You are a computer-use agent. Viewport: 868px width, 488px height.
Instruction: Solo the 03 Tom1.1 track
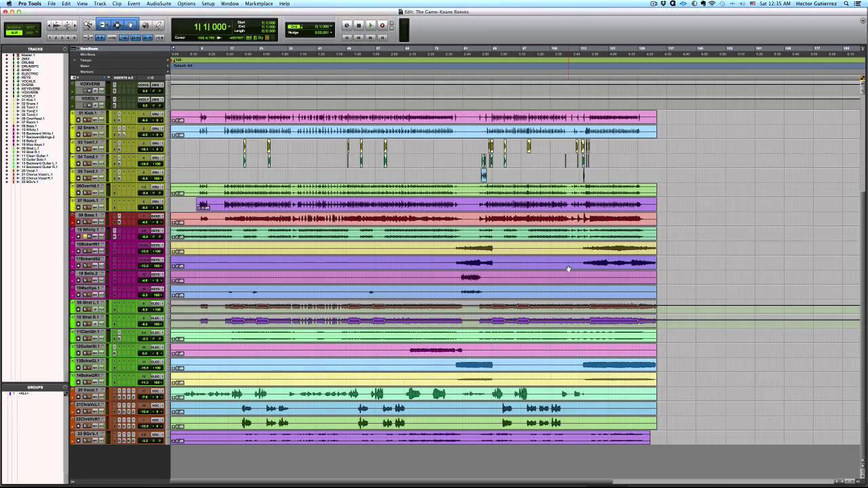pyautogui.click(x=84, y=149)
